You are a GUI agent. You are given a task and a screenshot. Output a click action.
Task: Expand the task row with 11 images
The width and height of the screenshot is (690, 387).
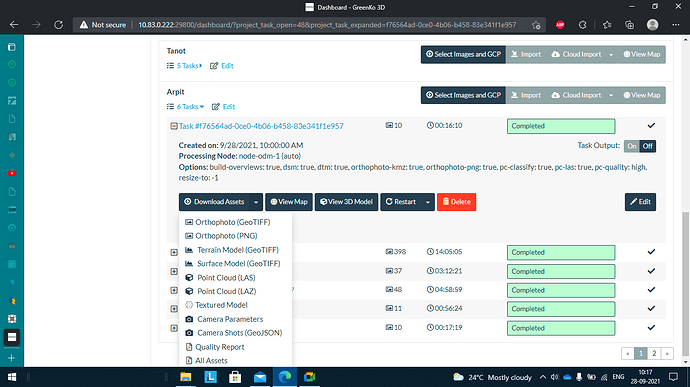(x=174, y=309)
